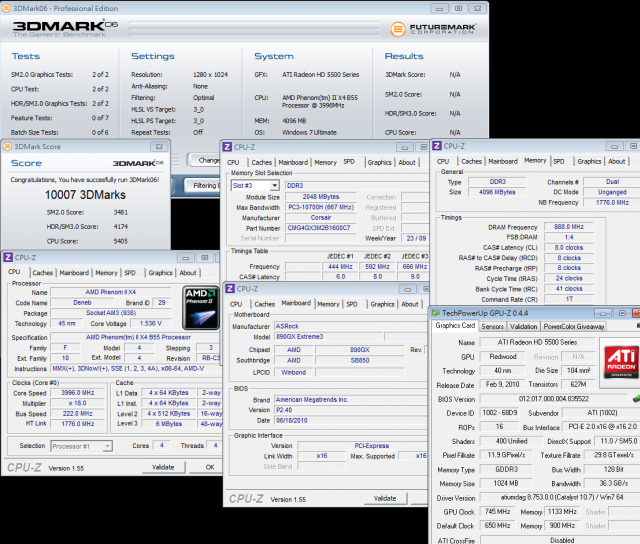Click the 3DMark06 title bar icon
The image size is (640, 544).
[x=6, y=8]
